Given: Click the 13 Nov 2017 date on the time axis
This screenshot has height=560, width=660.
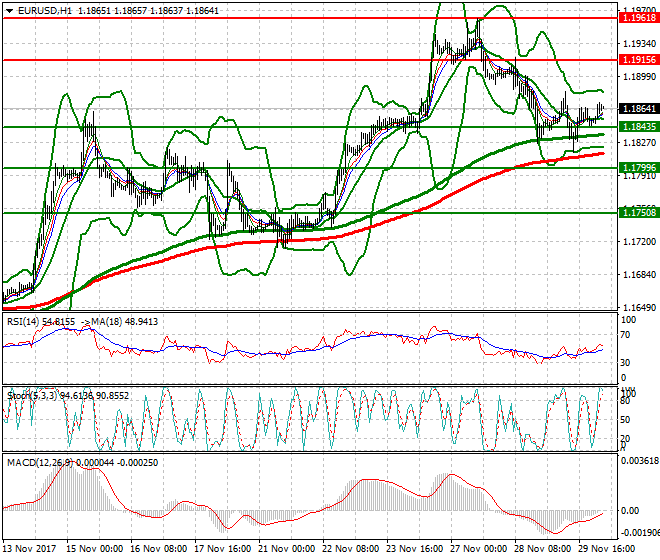Looking at the screenshot, I should tap(29, 549).
